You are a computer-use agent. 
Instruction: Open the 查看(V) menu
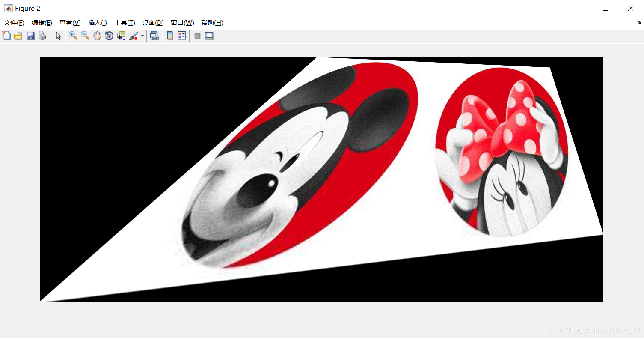(70, 23)
